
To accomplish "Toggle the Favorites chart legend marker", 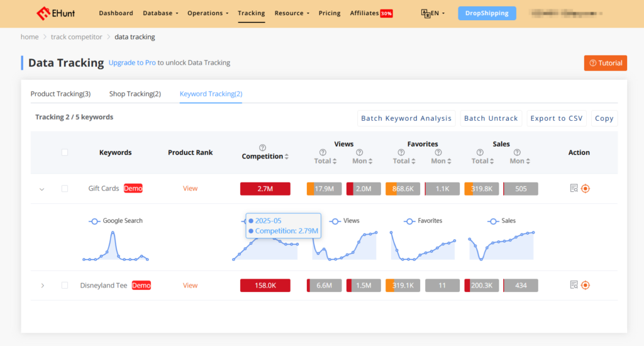I will [409, 221].
